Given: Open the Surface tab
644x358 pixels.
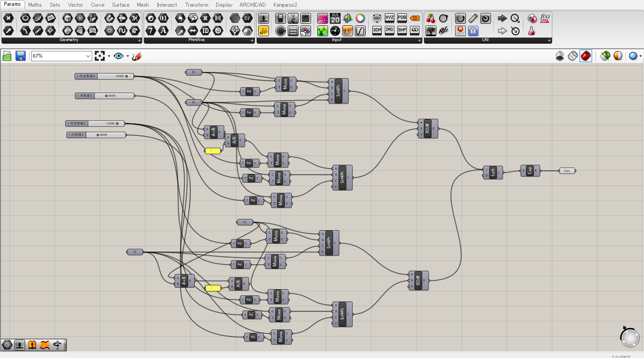Looking at the screenshot, I should click(121, 5).
